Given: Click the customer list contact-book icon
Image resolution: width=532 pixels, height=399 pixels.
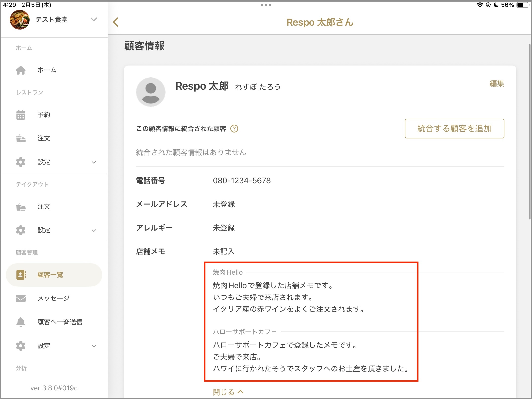Looking at the screenshot, I should click(21, 275).
